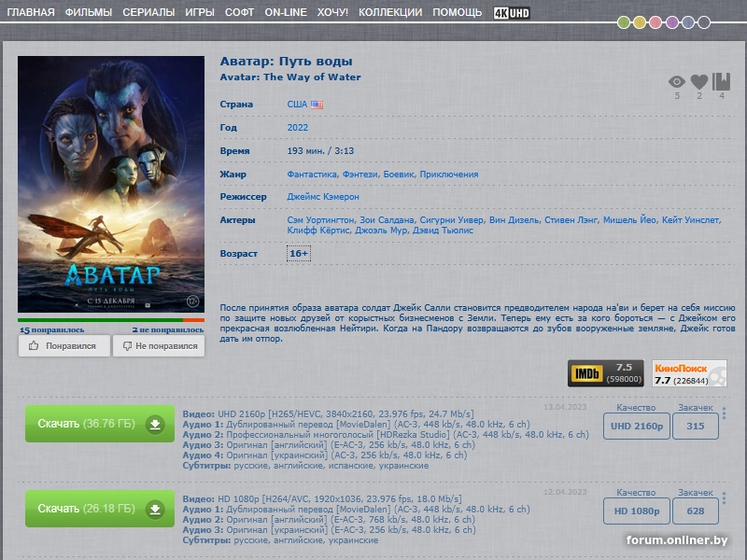The width and height of the screenshot is (747, 560).
Task: Click the bookmark icon
Action: click(721, 81)
